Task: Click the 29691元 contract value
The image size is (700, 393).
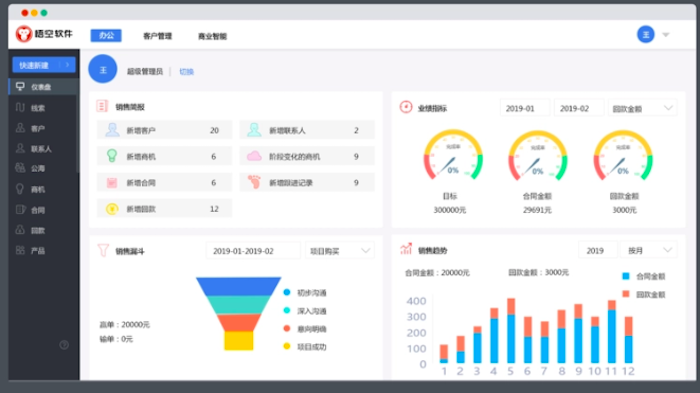Action: 538,210
